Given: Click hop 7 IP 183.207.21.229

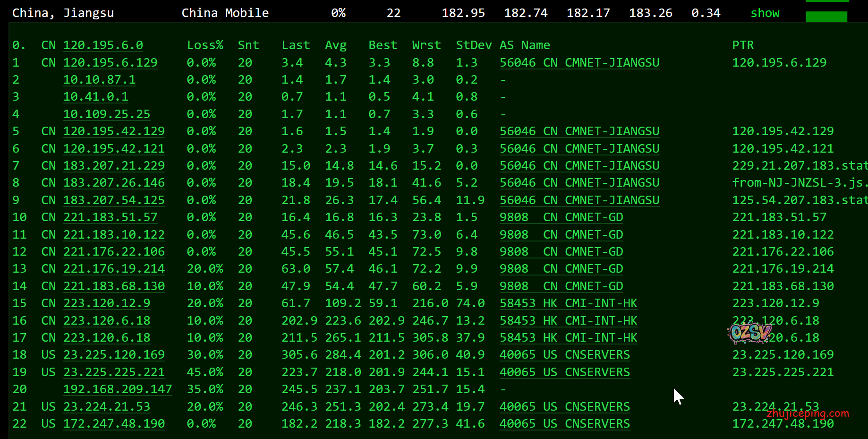Looking at the screenshot, I should coord(114,166).
